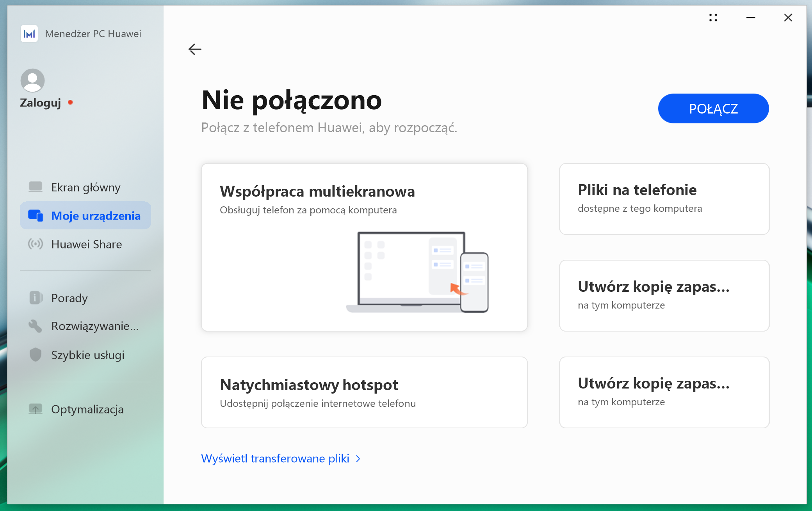Minimize the Menedżer PC Huawei window
Screen dimensions: 812x511
point(751,18)
